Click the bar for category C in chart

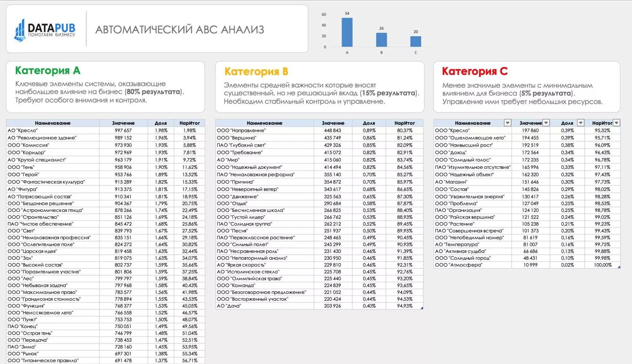tap(416, 41)
